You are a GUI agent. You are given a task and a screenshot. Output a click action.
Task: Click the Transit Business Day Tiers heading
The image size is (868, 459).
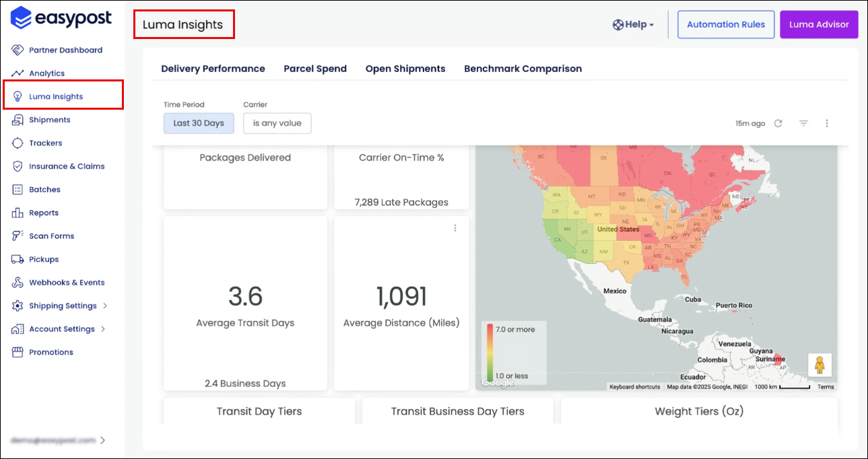coord(458,411)
